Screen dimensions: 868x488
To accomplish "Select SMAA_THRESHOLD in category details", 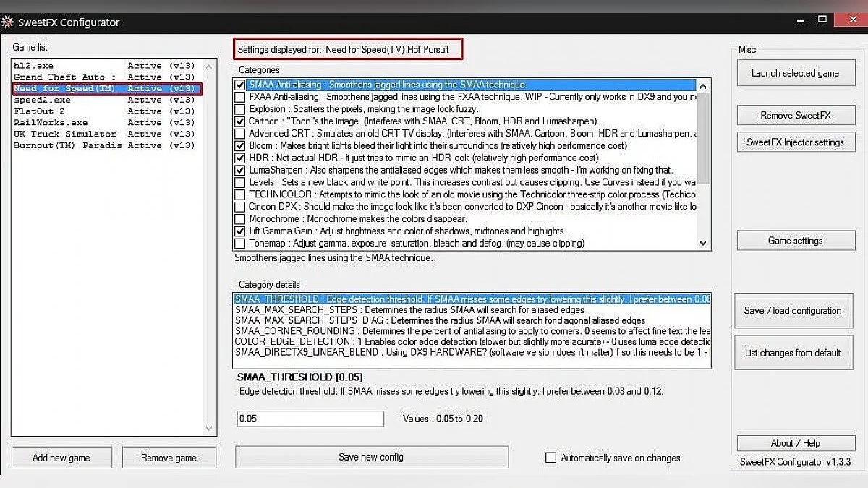I will 472,299.
